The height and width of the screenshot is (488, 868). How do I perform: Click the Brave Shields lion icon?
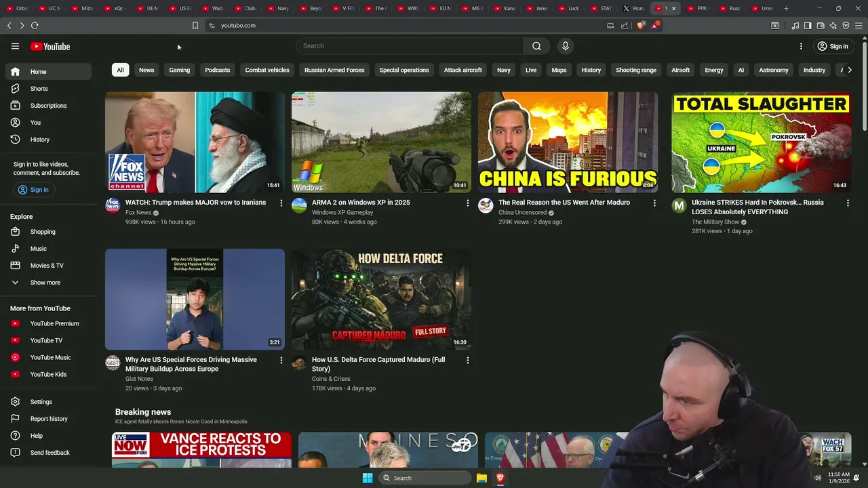click(641, 25)
